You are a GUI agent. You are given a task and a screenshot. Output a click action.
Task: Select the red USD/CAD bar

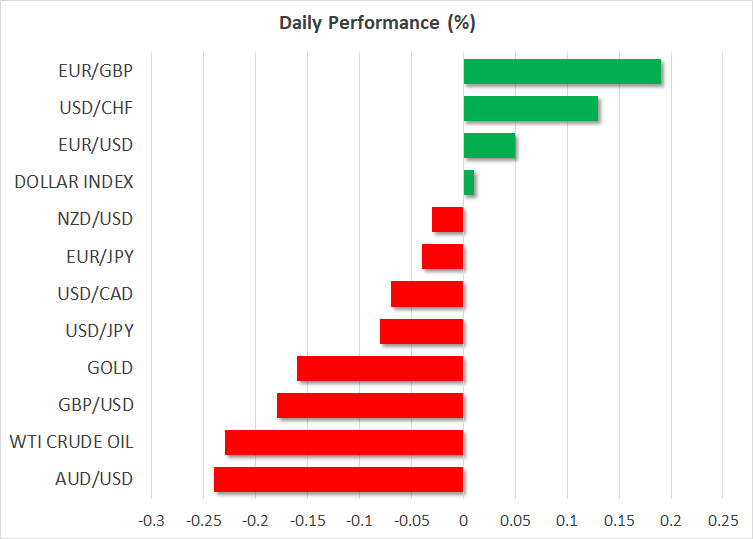click(427, 294)
